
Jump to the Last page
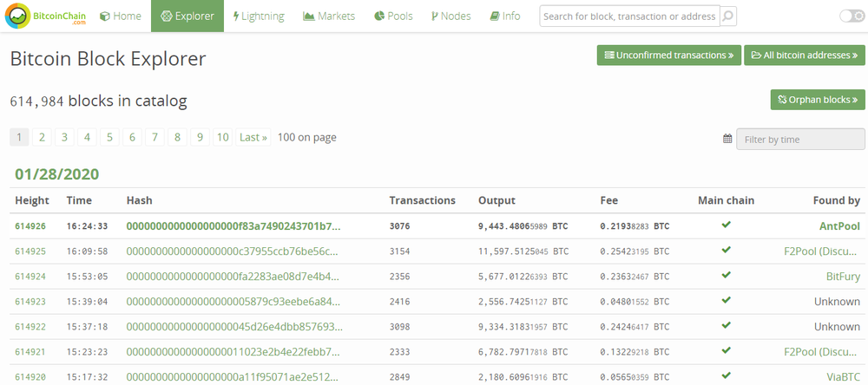tap(253, 137)
